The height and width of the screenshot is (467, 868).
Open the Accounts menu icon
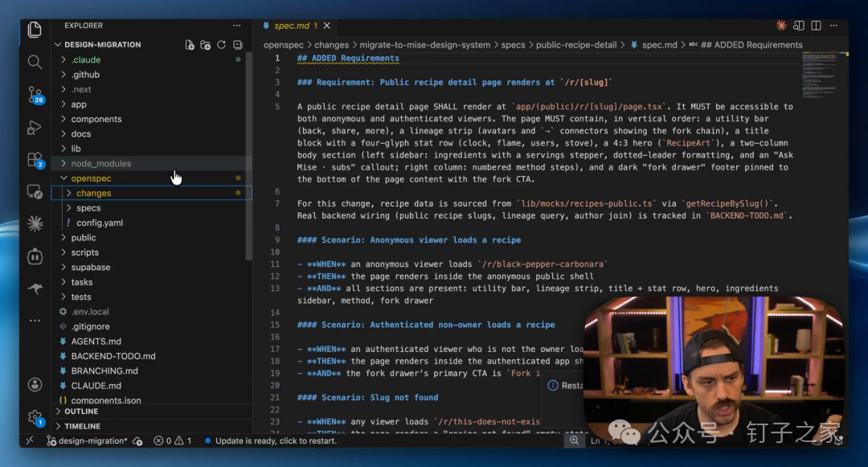tap(35, 384)
